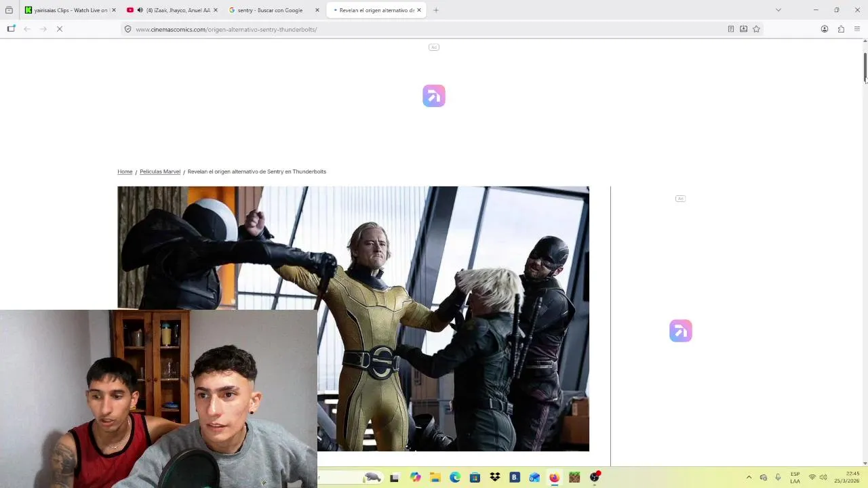Open the volume speaker tray icon
This screenshot has width=868, height=488.
pos(823,477)
